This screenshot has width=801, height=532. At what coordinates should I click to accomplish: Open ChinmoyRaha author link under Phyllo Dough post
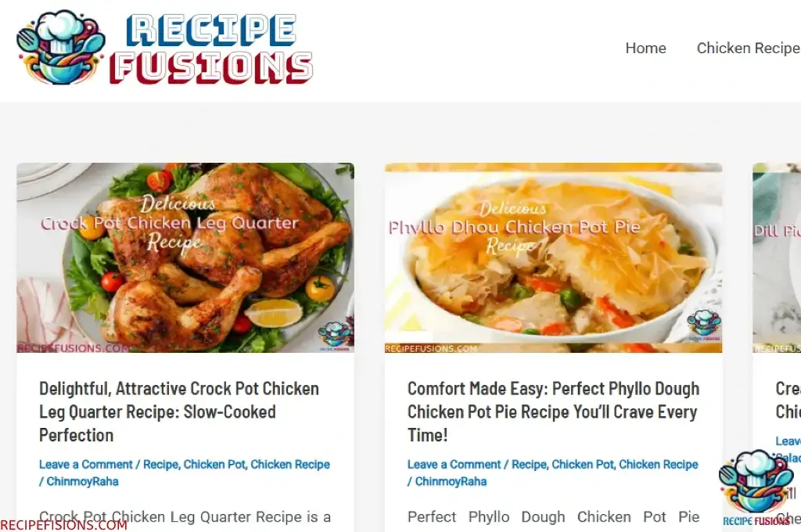point(451,481)
